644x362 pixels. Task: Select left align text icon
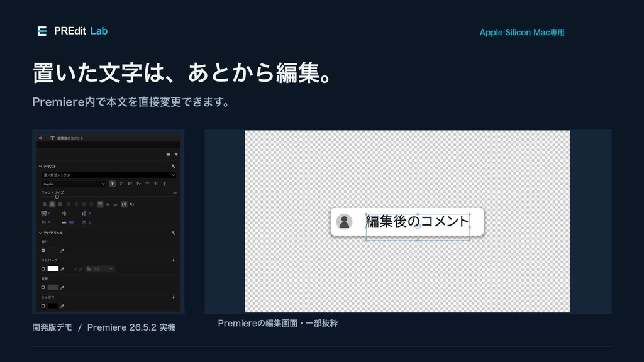[x=45, y=204]
